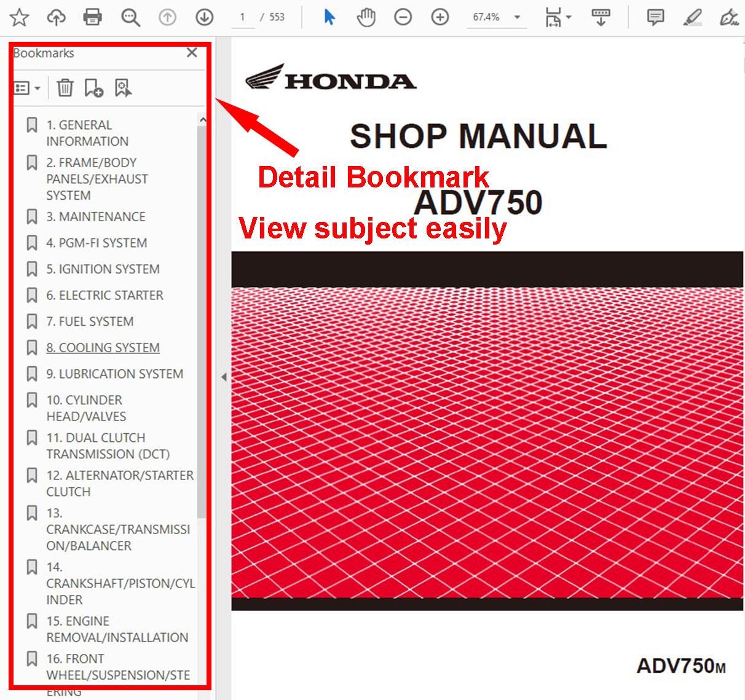Open bookmark 15. ENGINE REMOVAL/INSTALLATION

pos(117,629)
